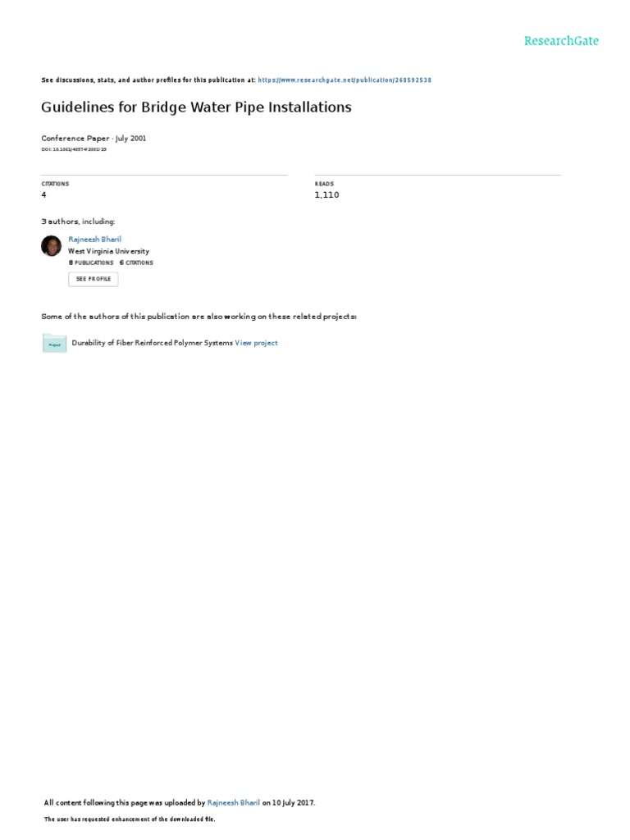Click the 3 authors, including text
Screen dimensions: 630x840
tap(78, 221)
